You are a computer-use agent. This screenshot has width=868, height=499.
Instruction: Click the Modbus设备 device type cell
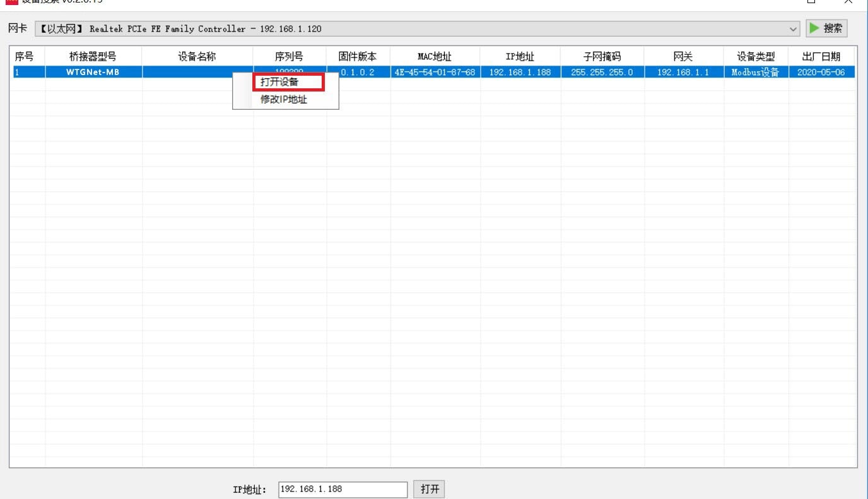tap(756, 72)
